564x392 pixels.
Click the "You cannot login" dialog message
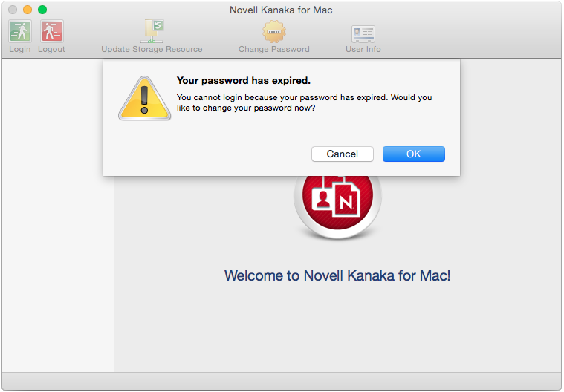tap(305, 102)
